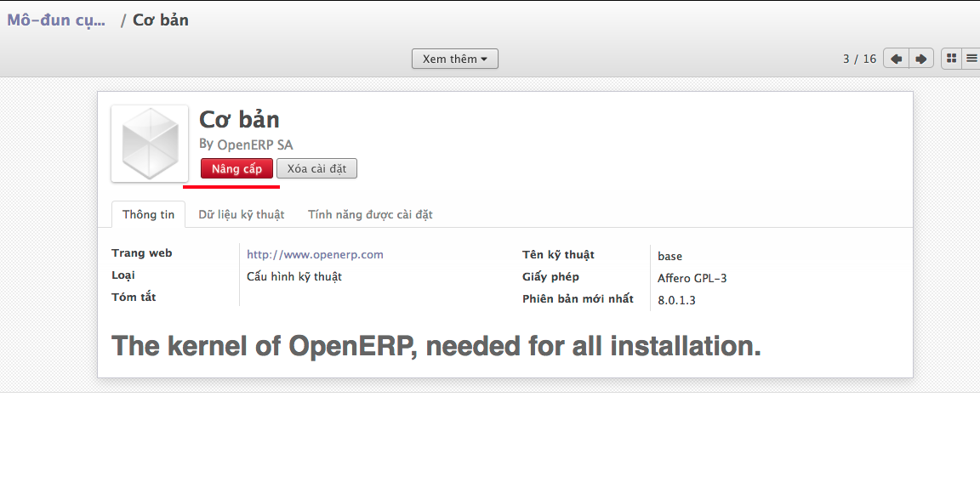This screenshot has height=482, width=980.
Task: Click the 'Loại' field label
Action: pyautogui.click(x=123, y=275)
